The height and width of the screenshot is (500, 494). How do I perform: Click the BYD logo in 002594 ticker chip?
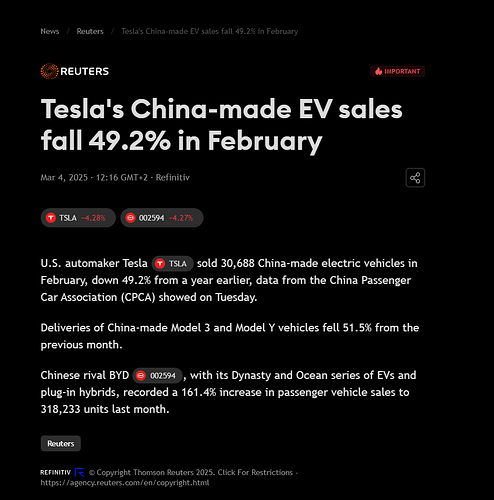(x=130, y=218)
